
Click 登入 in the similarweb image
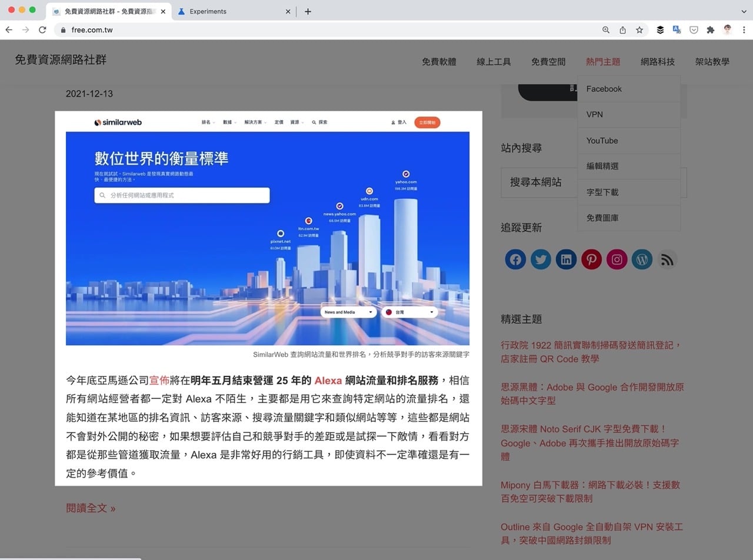click(x=399, y=122)
